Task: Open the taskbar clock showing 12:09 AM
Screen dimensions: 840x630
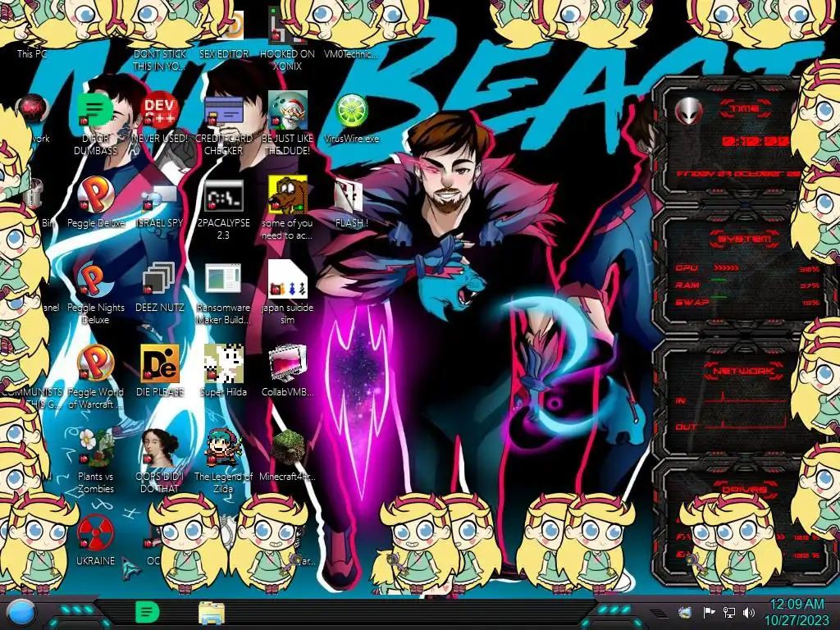Action: 796,612
